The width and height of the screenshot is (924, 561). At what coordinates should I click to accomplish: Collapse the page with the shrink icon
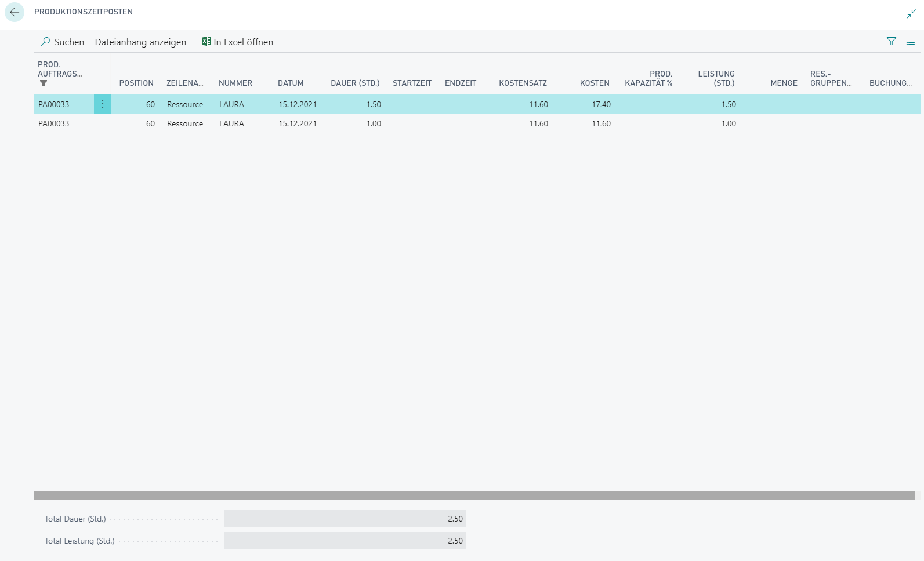click(911, 14)
